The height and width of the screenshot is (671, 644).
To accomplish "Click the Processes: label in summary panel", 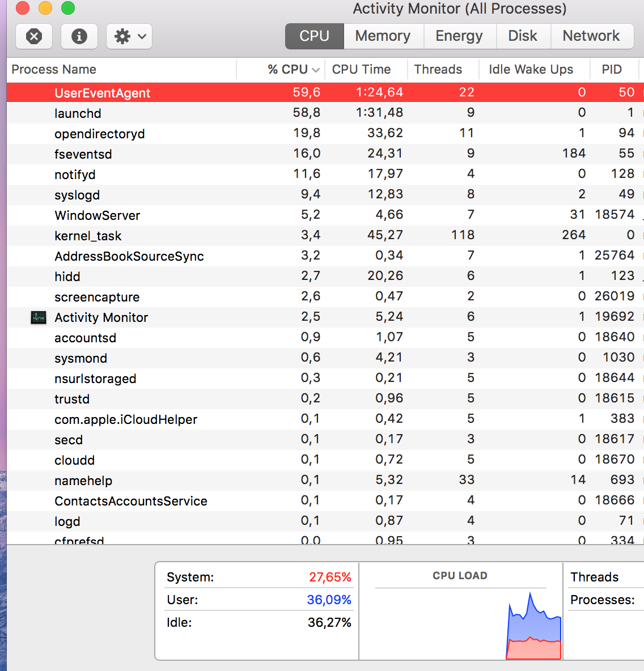I will 603,600.
